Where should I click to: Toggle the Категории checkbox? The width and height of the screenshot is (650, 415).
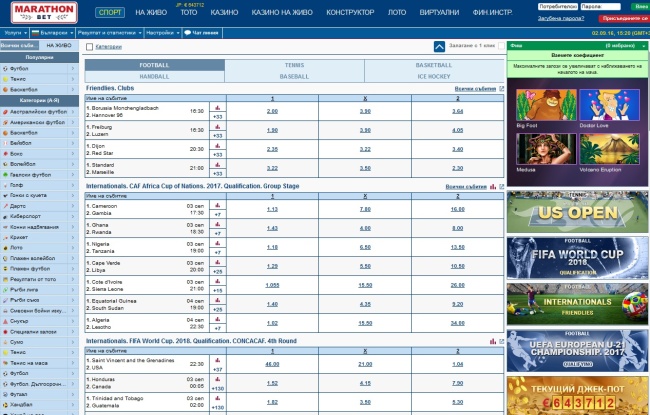click(x=89, y=47)
